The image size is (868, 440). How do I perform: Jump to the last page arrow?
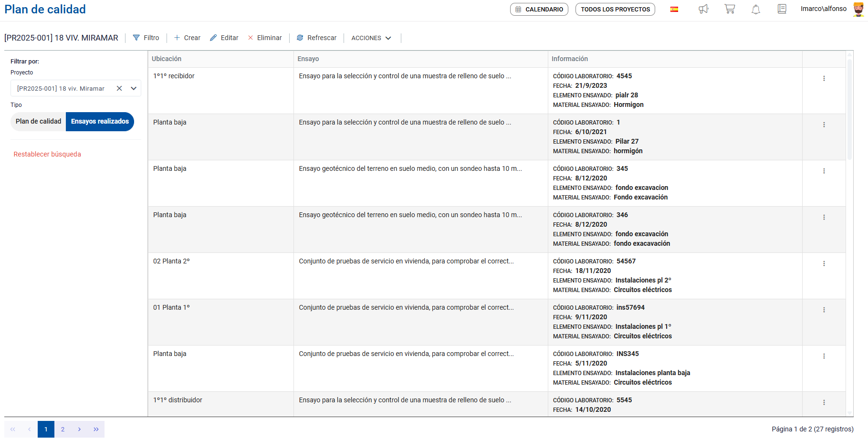[x=96, y=429]
